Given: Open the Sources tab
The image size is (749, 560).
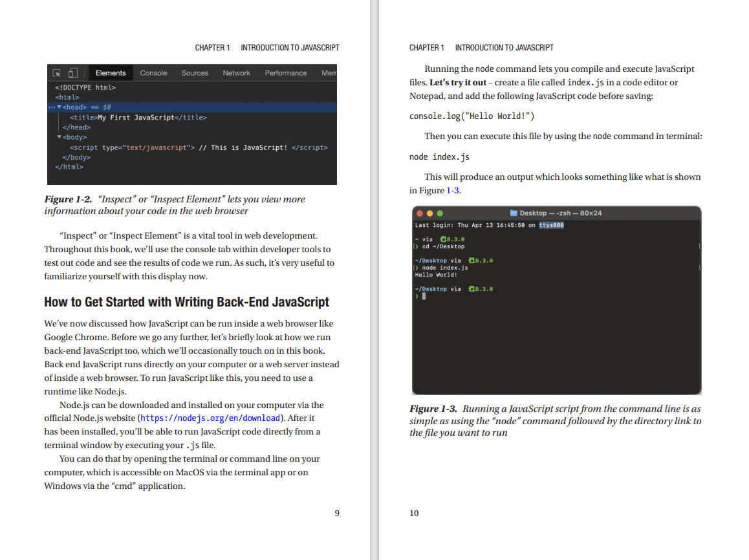Looking at the screenshot, I should pos(195,73).
